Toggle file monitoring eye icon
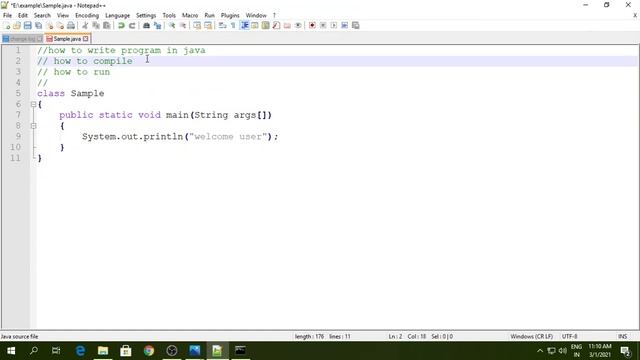The image size is (640, 360). [298, 25]
